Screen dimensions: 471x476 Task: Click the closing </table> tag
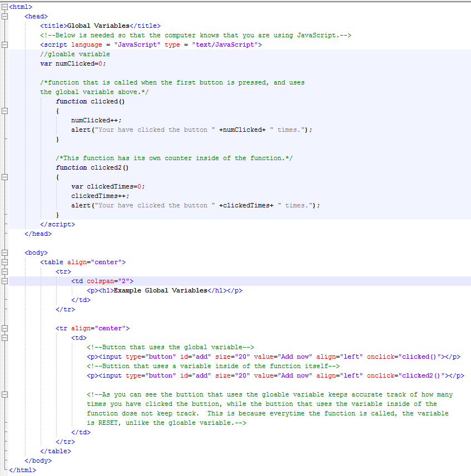click(x=56, y=451)
